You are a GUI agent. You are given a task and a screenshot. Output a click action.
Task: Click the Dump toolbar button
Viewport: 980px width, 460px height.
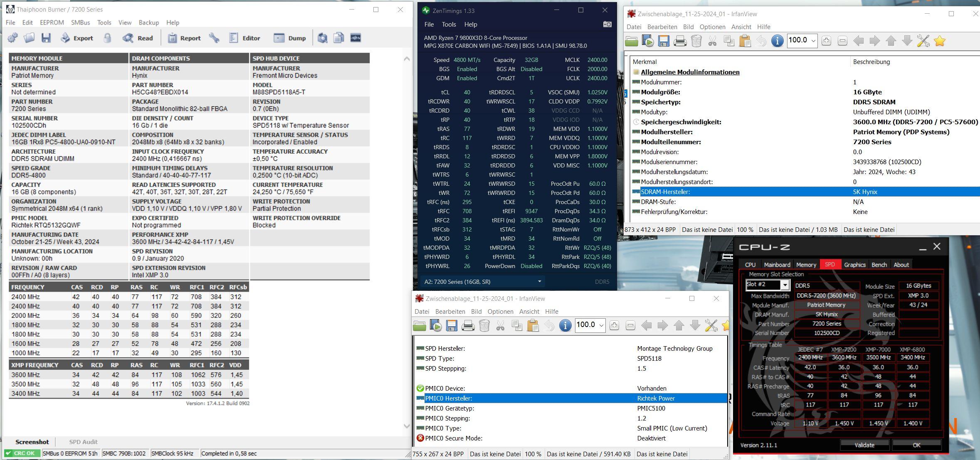pos(290,38)
